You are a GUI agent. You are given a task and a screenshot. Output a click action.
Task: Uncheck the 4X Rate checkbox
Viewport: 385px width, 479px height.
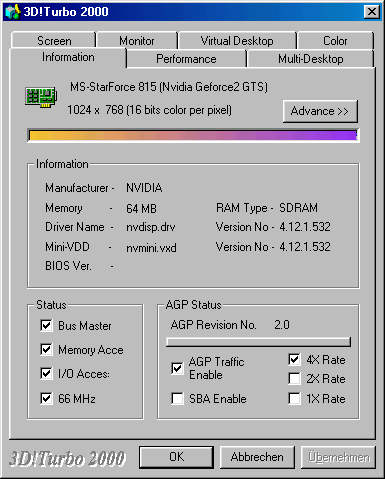294,359
